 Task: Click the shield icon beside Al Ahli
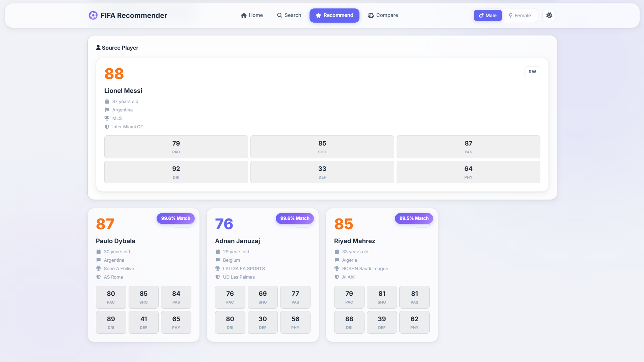tap(337, 277)
